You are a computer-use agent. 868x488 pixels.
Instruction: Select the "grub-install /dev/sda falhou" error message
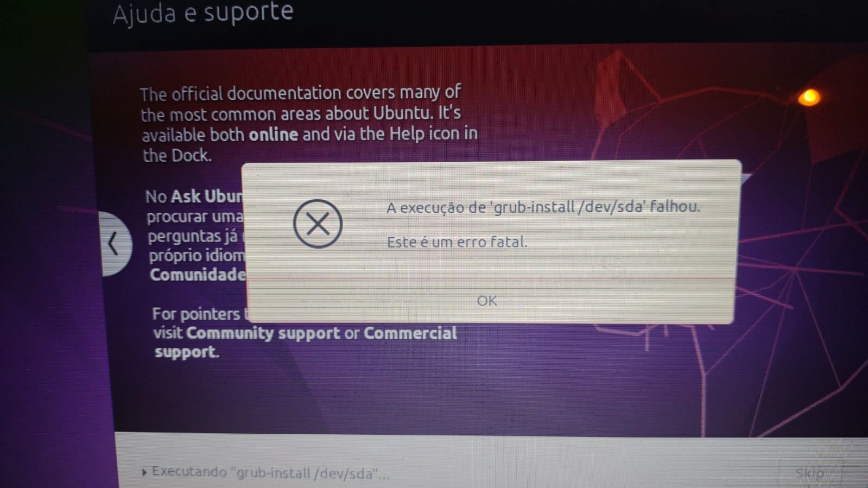click(543, 207)
